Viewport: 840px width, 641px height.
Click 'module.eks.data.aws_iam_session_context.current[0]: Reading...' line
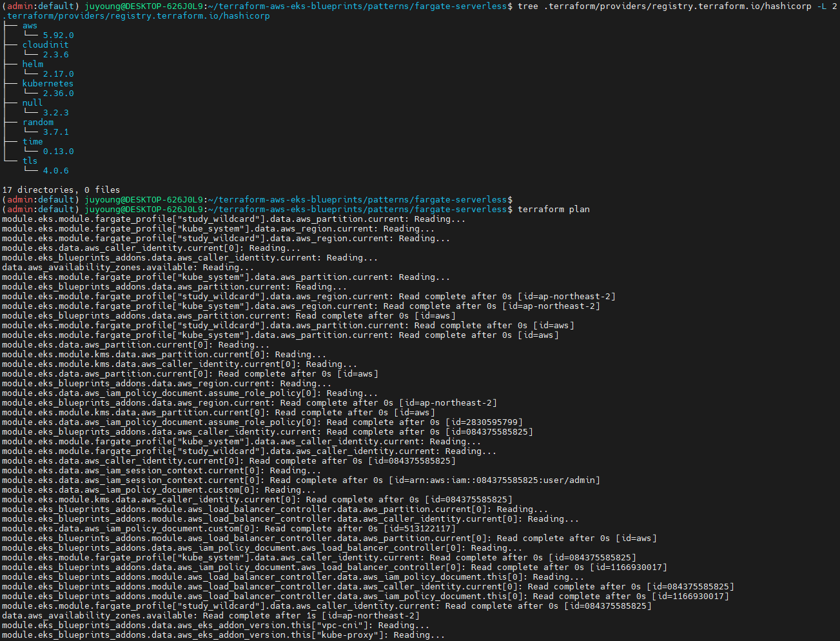click(162, 471)
